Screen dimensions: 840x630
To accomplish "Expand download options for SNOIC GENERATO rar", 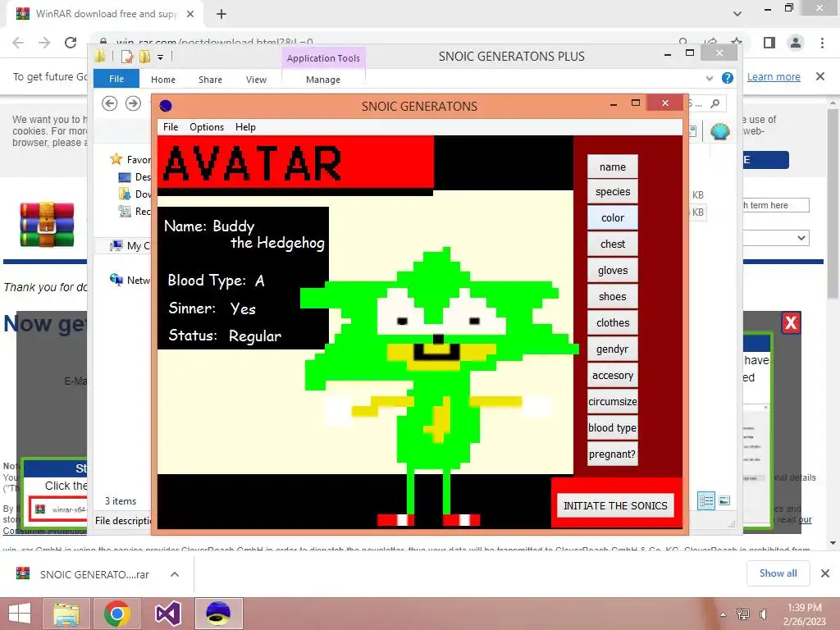I will (175, 574).
